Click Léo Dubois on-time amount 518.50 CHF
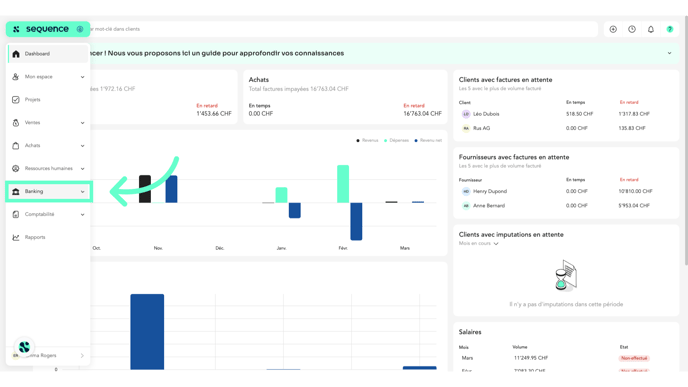The width and height of the screenshot is (688, 387). tap(579, 114)
